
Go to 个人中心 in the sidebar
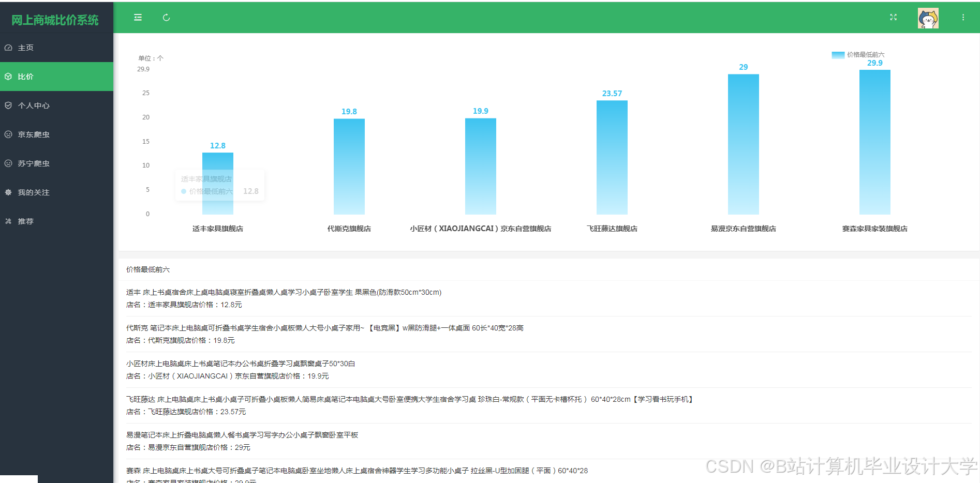(56, 105)
